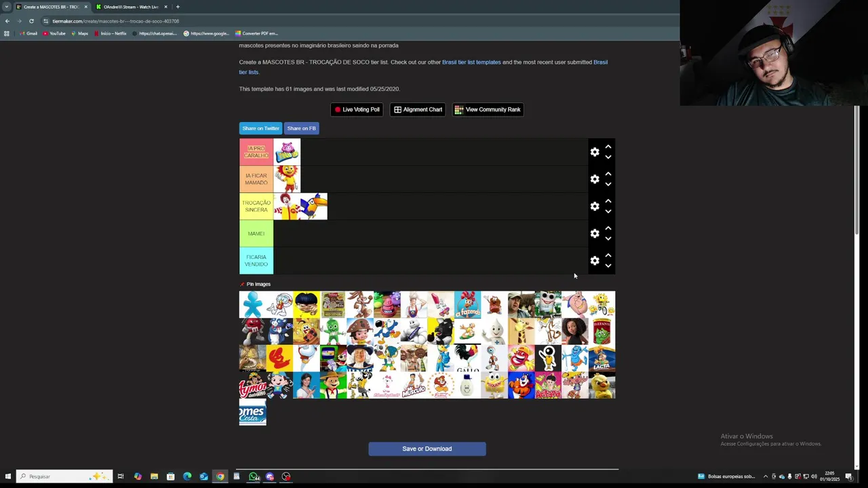Image resolution: width=868 pixels, height=488 pixels.
Task: Select the Ronald McDonald mascot in TROCAÇÃO SINCERA
Action: pos(287,206)
